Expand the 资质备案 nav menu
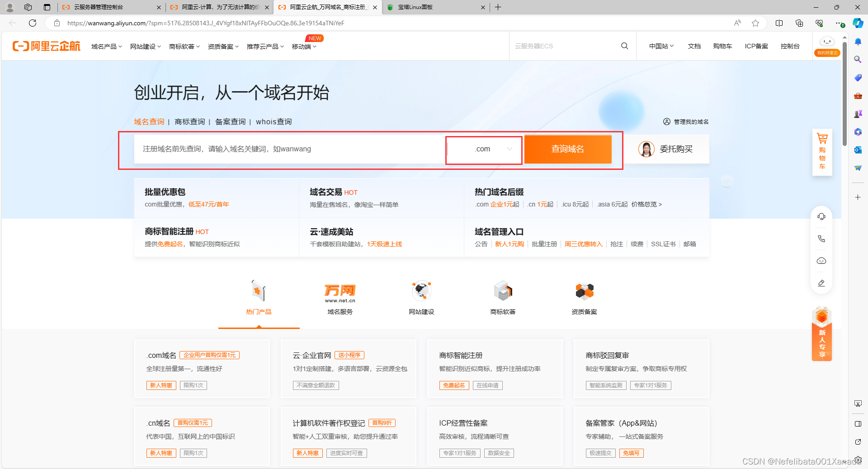This screenshot has height=469, width=868. (223, 46)
